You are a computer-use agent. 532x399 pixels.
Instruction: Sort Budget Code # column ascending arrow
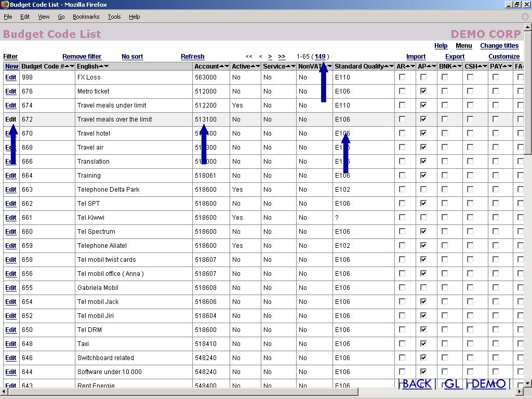(67, 66)
